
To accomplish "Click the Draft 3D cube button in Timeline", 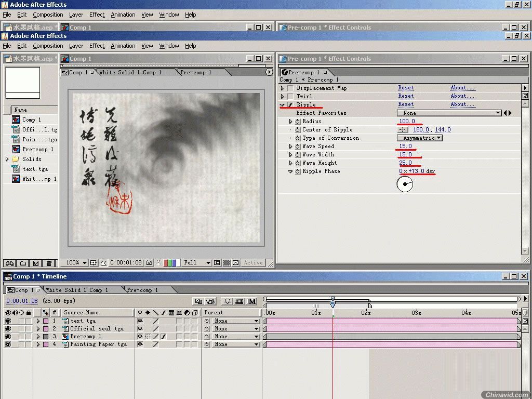I will 211,301.
